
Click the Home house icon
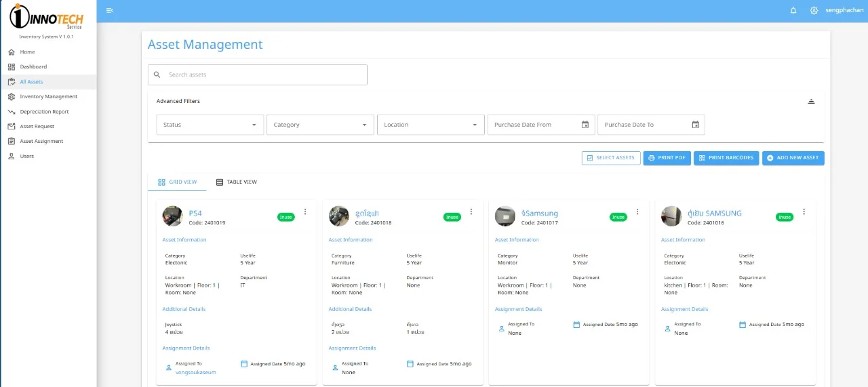coord(12,52)
